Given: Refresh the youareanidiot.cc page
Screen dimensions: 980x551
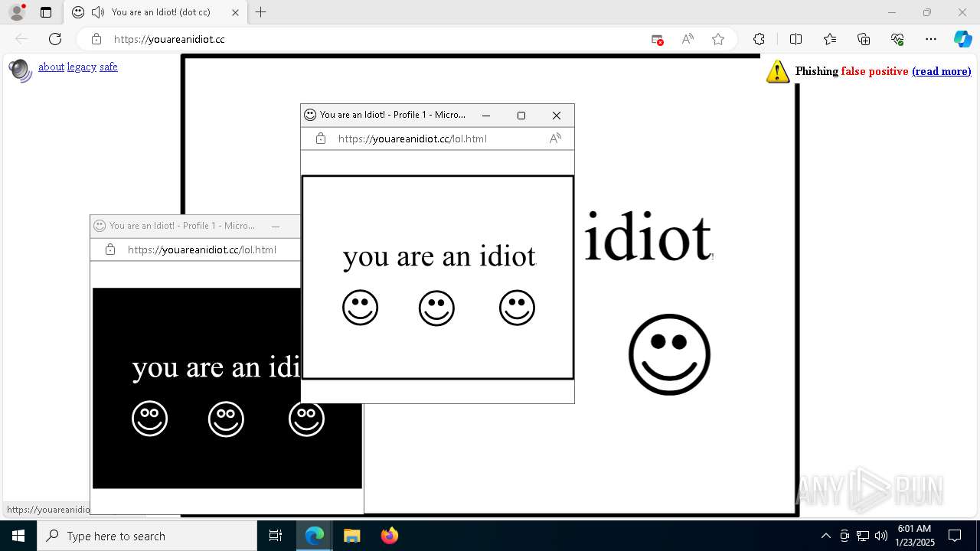Looking at the screenshot, I should [55, 39].
